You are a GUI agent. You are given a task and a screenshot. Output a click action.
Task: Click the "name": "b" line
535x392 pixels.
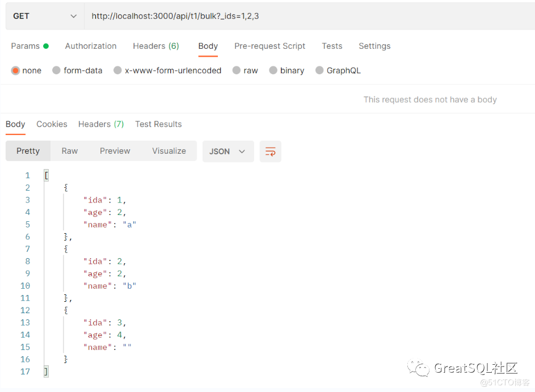(110, 286)
